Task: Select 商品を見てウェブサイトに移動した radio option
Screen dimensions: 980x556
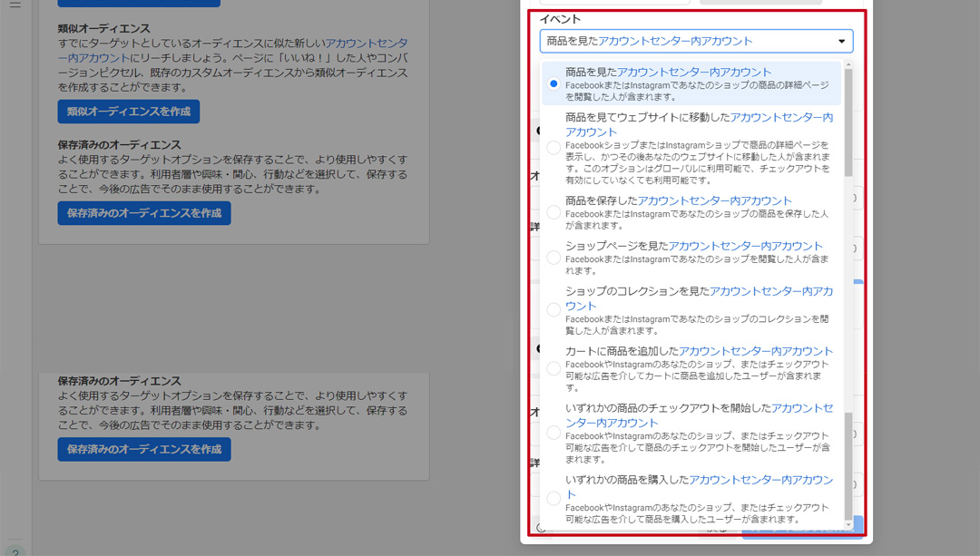Action: 554,148
